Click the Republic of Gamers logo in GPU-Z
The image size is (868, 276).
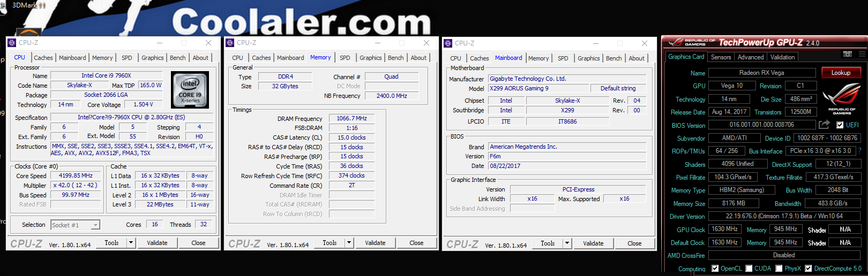842,99
